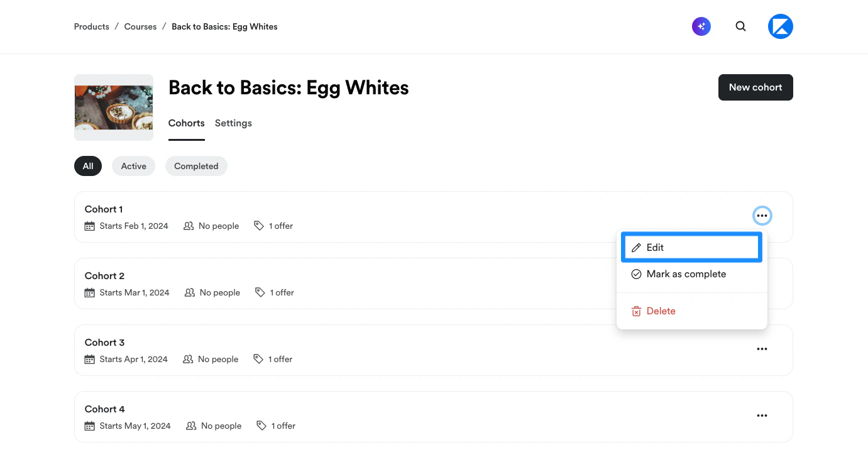Go to Courses in the breadcrumb

click(140, 27)
